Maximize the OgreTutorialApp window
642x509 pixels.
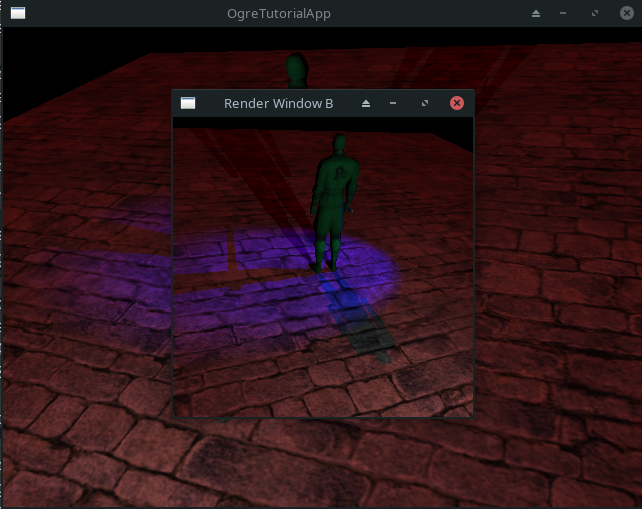pyautogui.click(x=595, y=14)
